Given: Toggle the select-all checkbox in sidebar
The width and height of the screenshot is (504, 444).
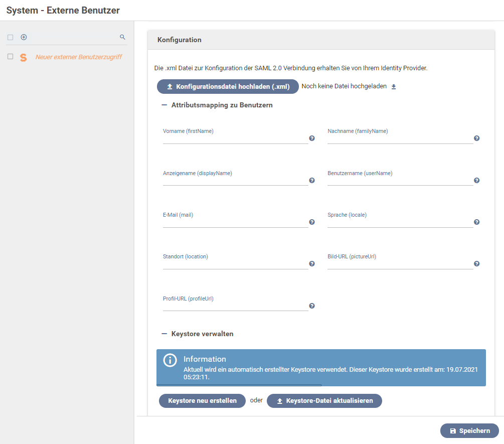Looking at the screenshot, I should pos(10,38).
